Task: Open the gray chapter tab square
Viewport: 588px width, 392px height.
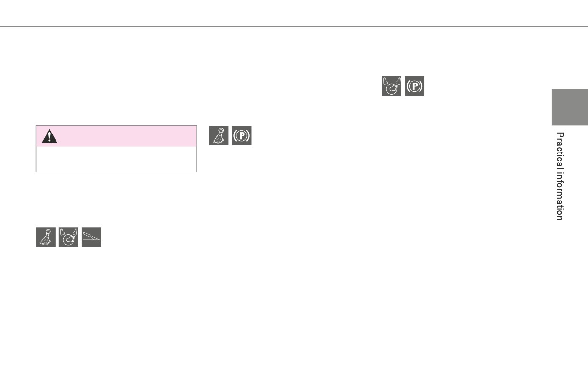Action: [569, 107]
